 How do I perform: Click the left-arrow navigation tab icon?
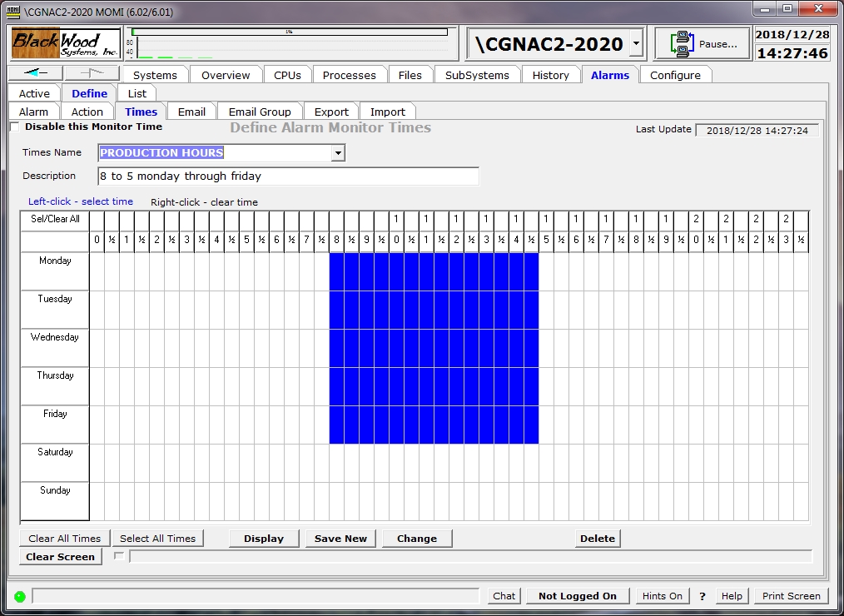(x=34, y=73)
